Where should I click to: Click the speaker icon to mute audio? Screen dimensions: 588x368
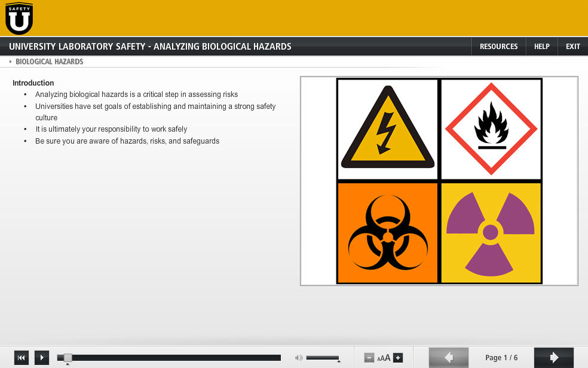click(x=298, y=357)
